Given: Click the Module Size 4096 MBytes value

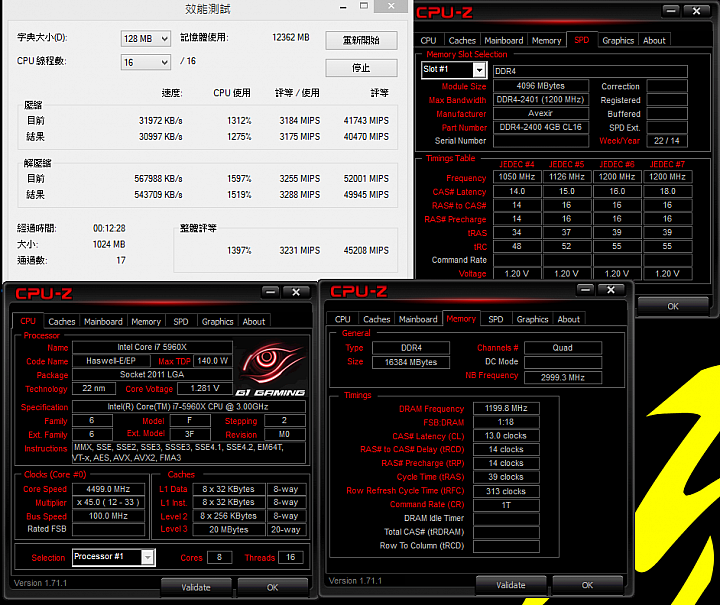Looking at the screenshot, I should point(540,86).
